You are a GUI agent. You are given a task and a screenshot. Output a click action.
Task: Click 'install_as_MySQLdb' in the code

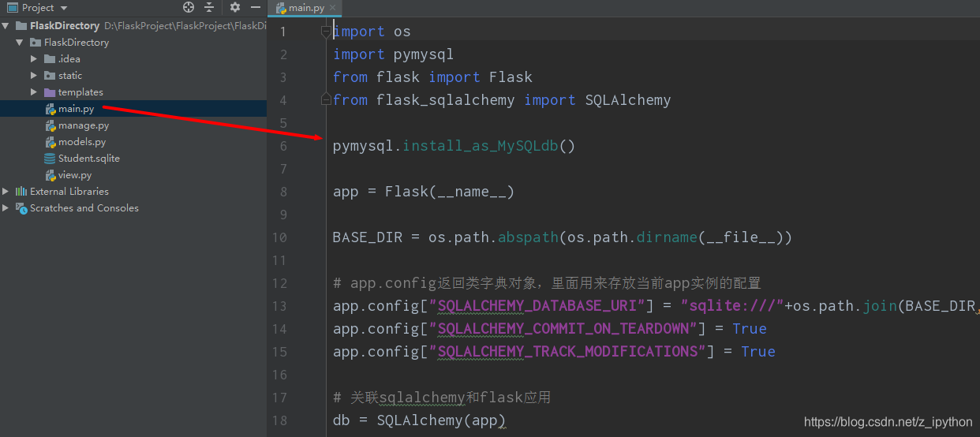(x=480, y=146)
